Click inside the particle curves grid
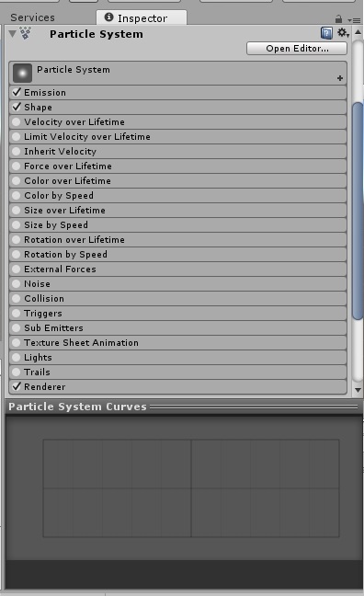 tap(191, 488)
